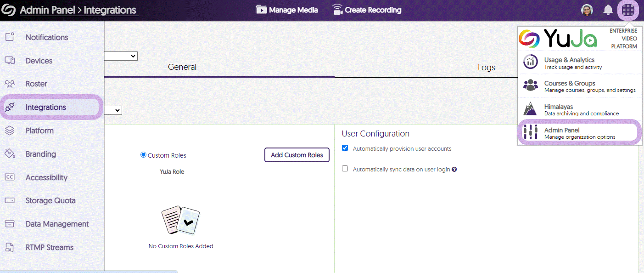Click Manage Media in top bar

(287, 10)
